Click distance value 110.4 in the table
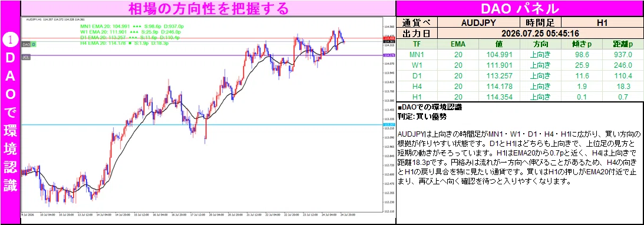 623,76
